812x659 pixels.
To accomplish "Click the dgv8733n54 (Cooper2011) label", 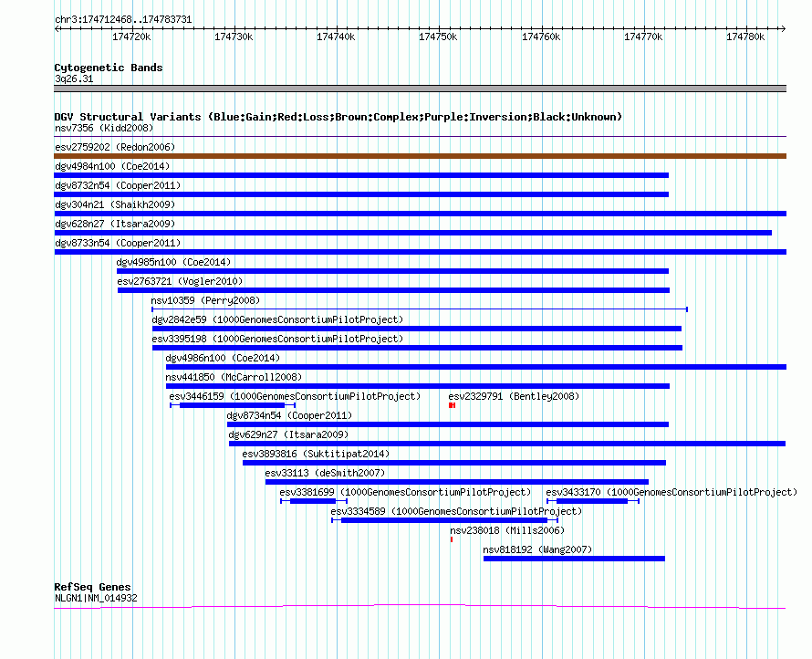I will click(x=118, y=243).
